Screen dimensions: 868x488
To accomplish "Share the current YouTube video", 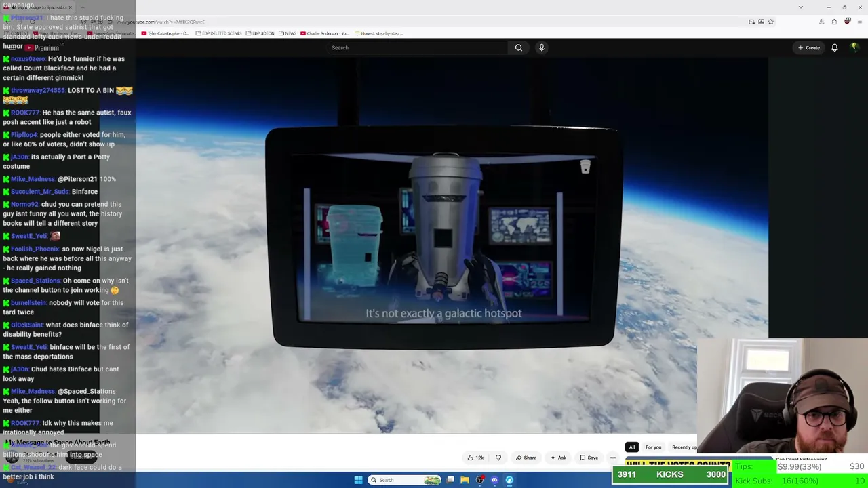I will [526, 457].
